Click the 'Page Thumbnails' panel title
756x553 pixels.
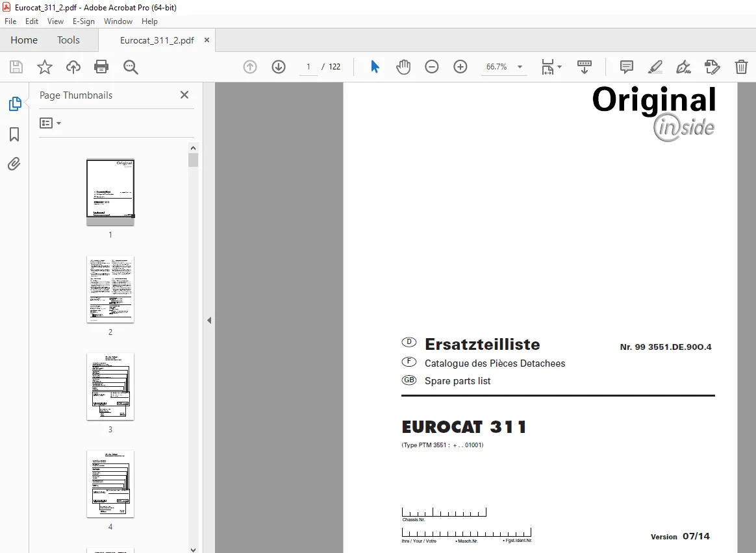point(76,95)
